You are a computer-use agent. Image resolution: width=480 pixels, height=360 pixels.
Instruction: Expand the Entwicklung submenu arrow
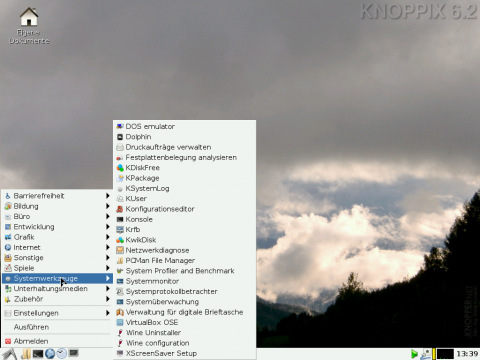coord(108,227)
